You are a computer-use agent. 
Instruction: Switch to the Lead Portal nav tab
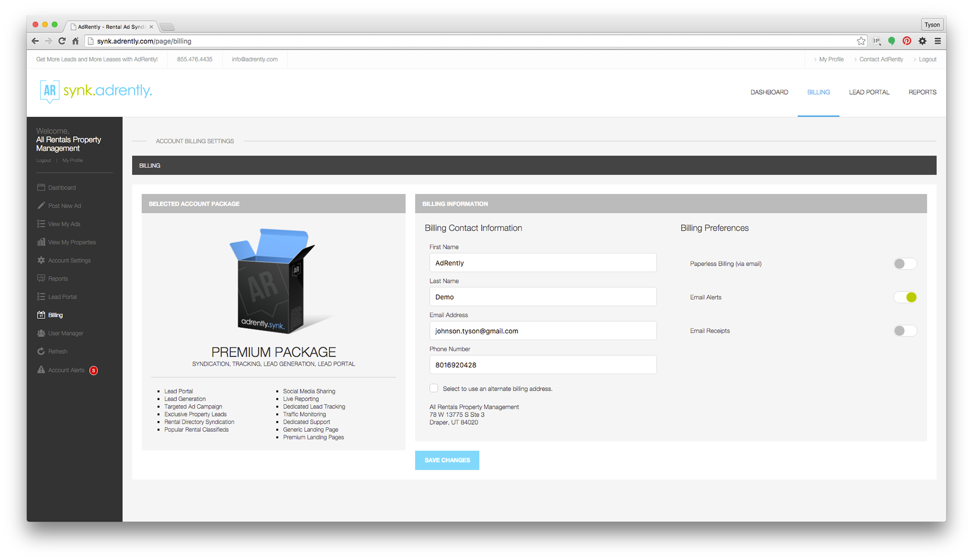[x=869, y=92]
